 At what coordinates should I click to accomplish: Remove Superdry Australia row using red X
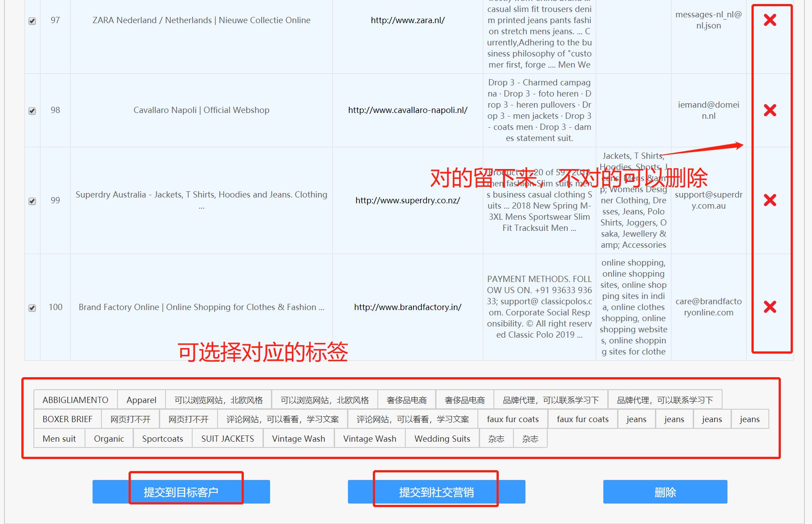tap(770, 200)
